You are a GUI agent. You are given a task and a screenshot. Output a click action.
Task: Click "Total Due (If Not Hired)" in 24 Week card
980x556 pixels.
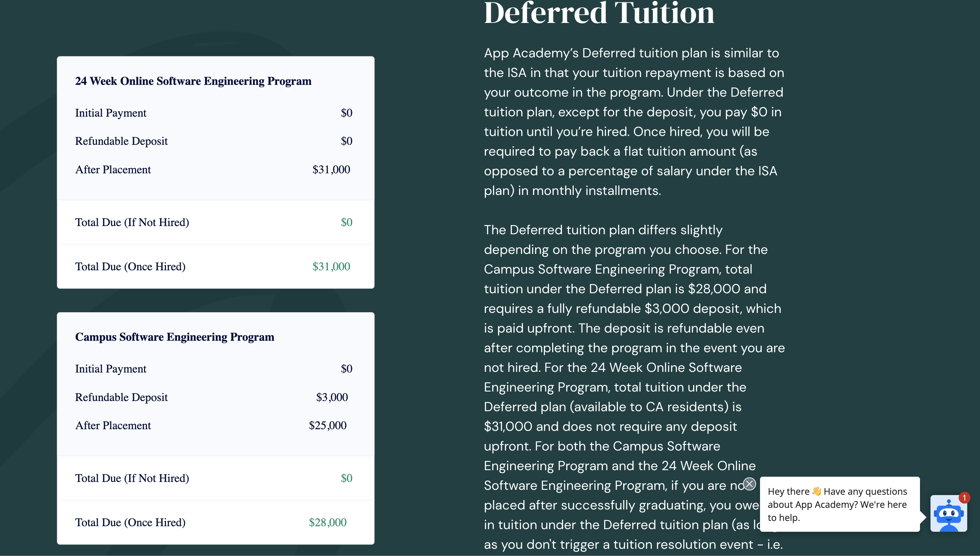(132, 222)
